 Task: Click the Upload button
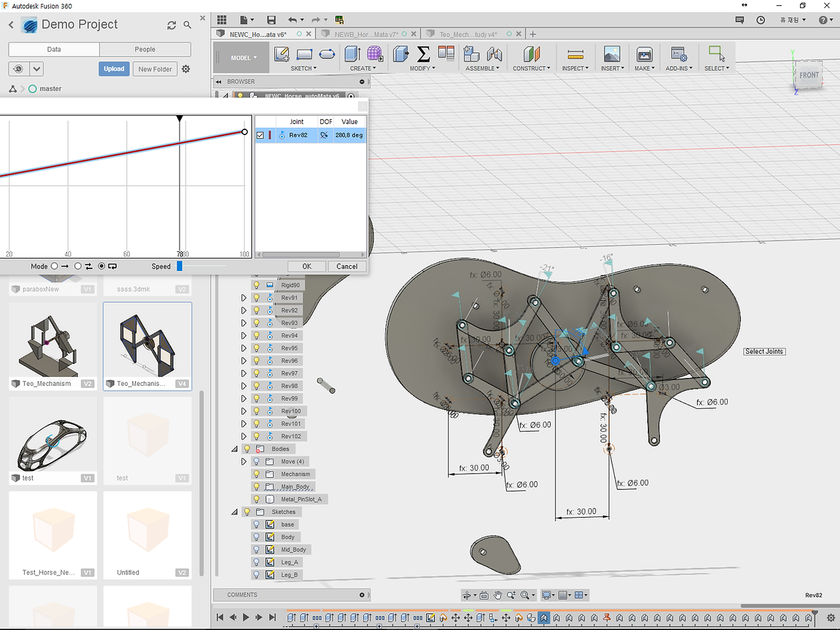pos(114,69)
